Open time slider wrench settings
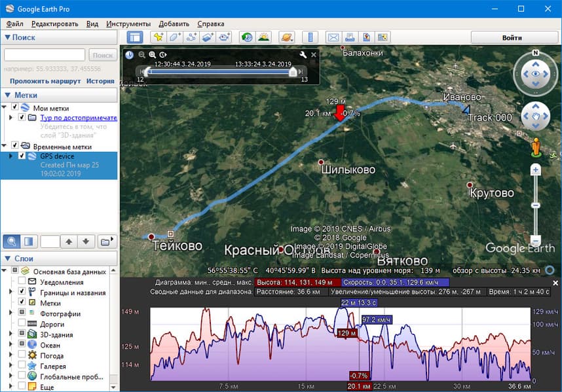Viewport: 562px width, 392px height. (x=303, y=55)
